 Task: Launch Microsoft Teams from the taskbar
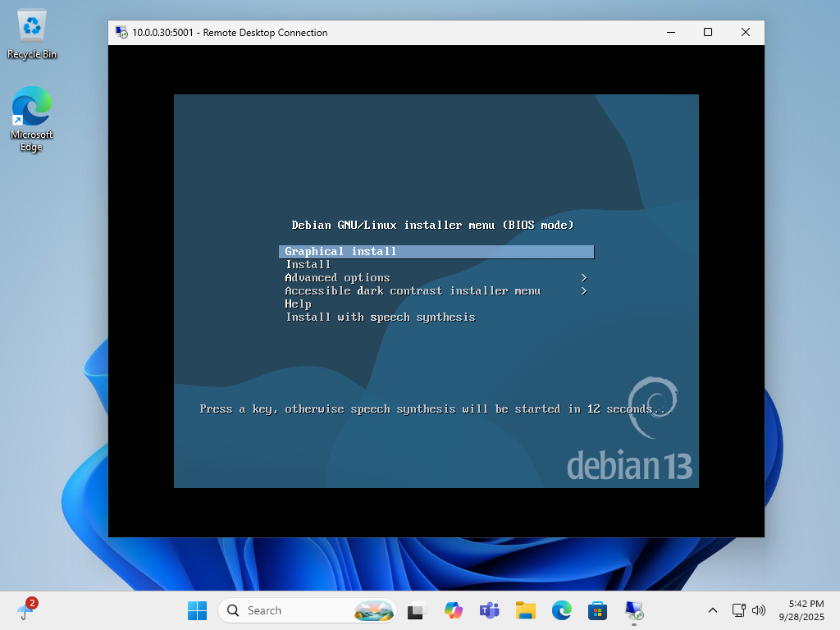click(489, 610)
